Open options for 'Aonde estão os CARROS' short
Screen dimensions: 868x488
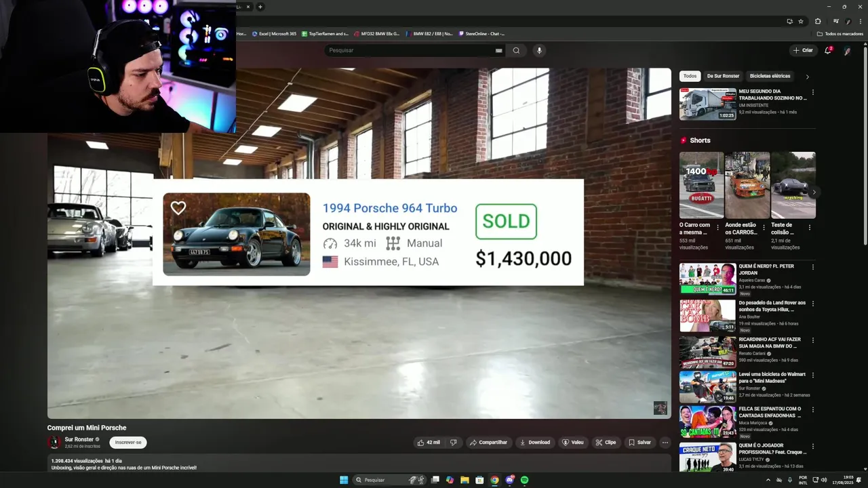pos(764,228)
